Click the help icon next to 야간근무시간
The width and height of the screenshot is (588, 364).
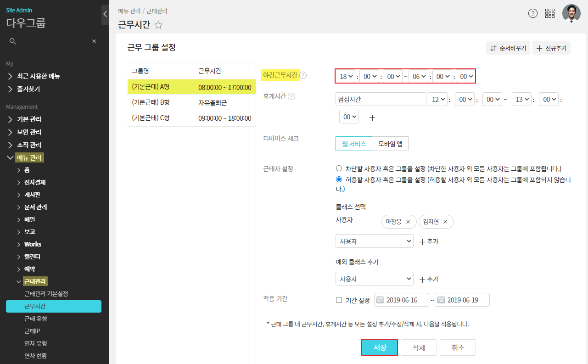(x=303, y=75)
